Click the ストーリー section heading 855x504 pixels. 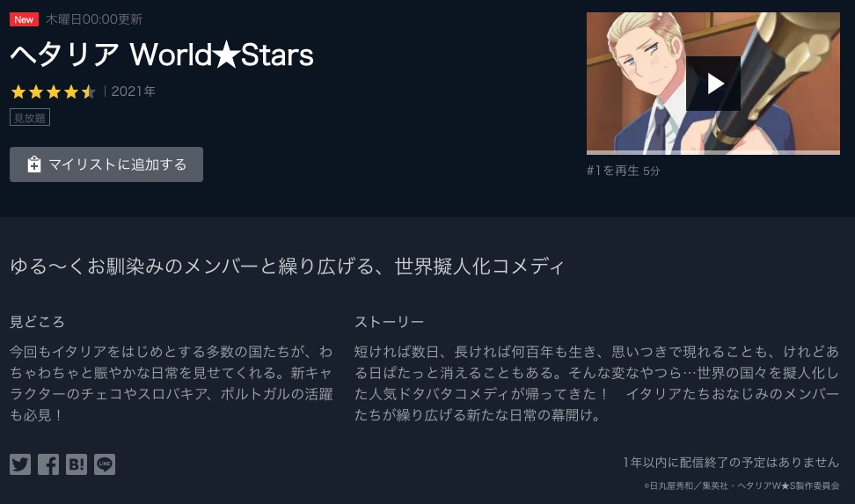tap(390, 322)
